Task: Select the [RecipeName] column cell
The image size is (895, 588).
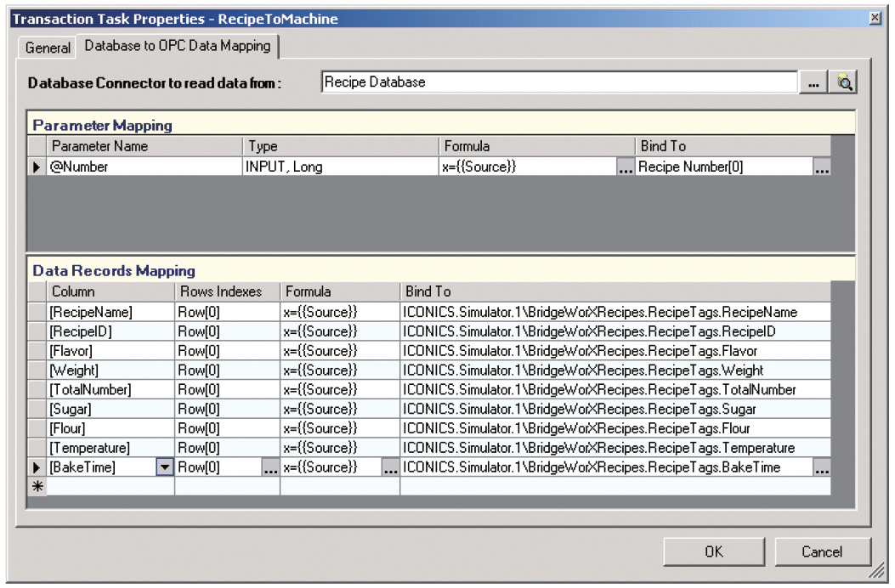Action: coord(110,312)
